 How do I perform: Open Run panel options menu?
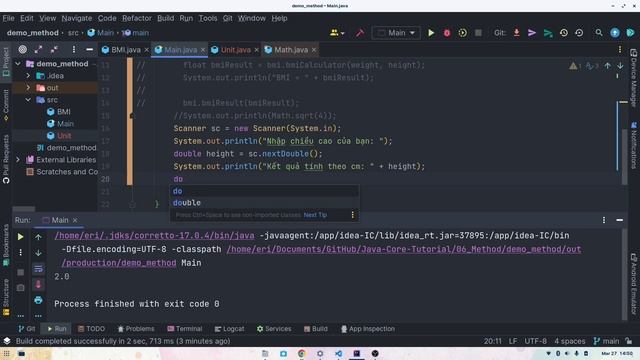point(604,220)
